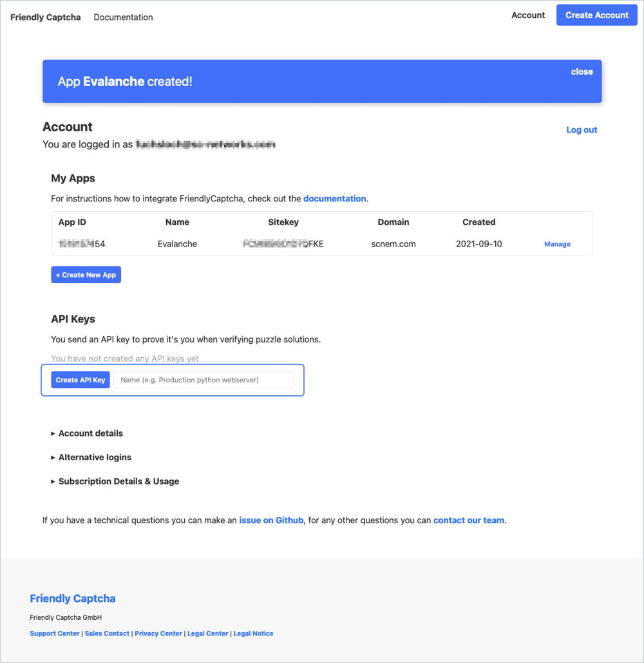Open the Privacy Center footer link
The width and height of the screenshot is (644, 663).
[x=158, y=634]
